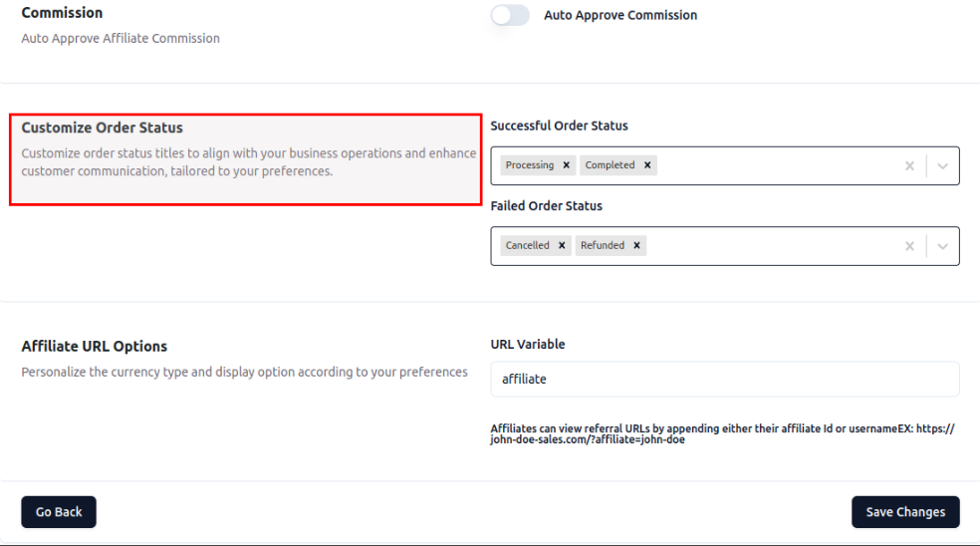The image size is (980, 546).
Task: Remove the Refunded status tag
Action: [x=636, y=245]
